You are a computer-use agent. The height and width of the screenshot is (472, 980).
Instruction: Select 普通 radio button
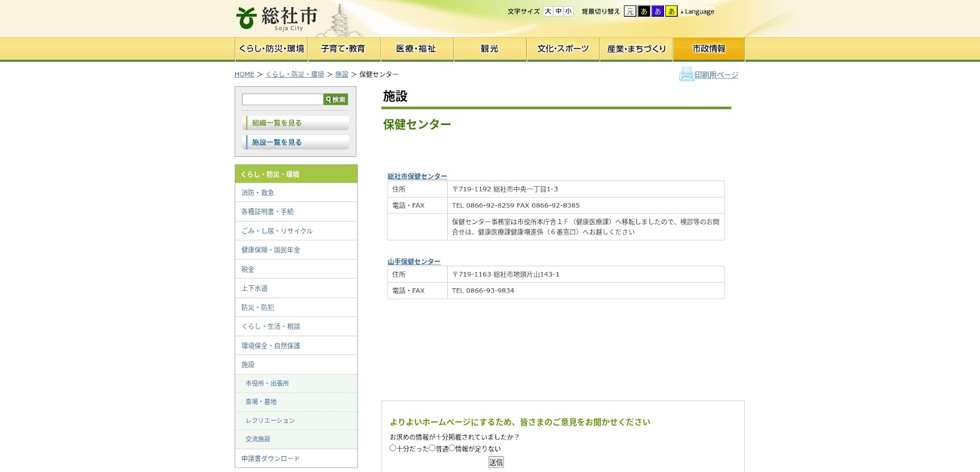click(432, 448)
